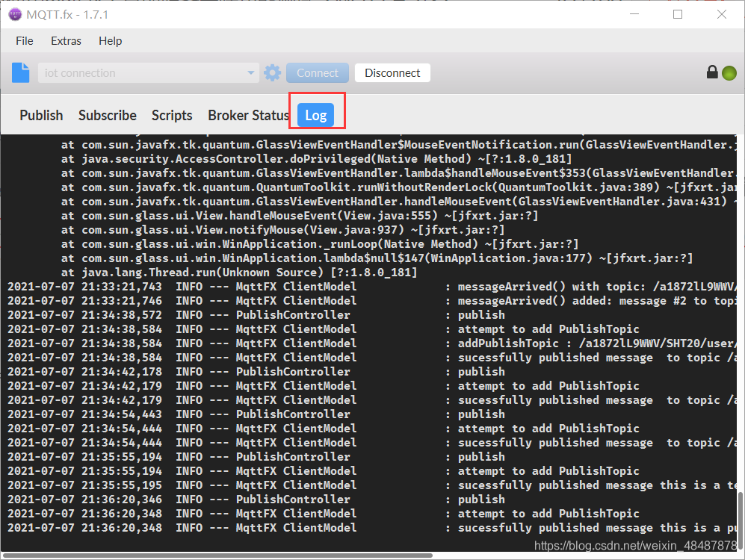Click PublishController entry at 21:34:38,572
This screenshot has width=745, height=560.
click(x=256, y=315)
